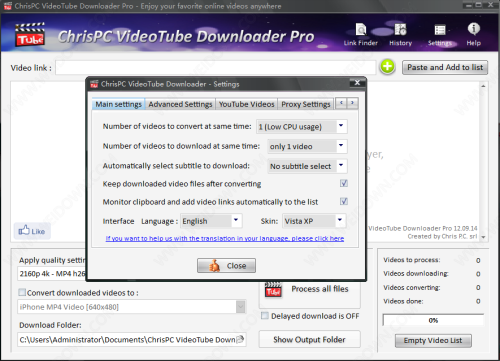This screenshot has height=361, width=500.
Task: Click the "Videos converting:" label
Action: point(412,287)
